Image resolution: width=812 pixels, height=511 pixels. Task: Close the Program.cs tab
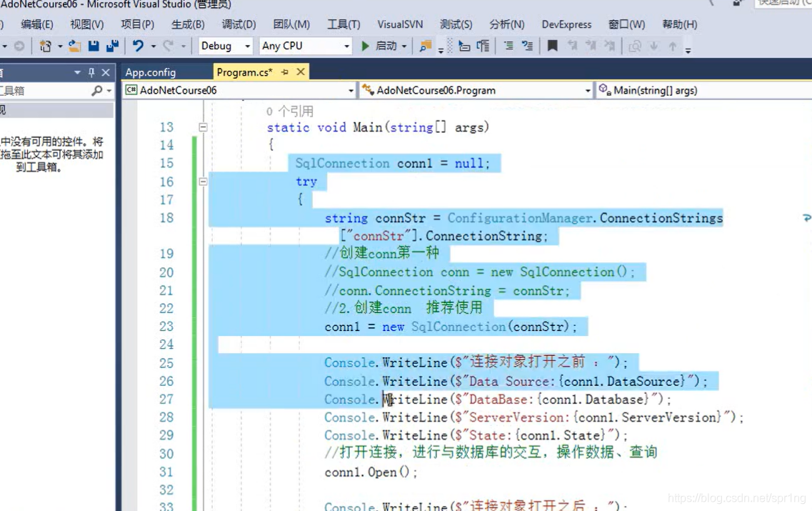[x=301, y=72]
